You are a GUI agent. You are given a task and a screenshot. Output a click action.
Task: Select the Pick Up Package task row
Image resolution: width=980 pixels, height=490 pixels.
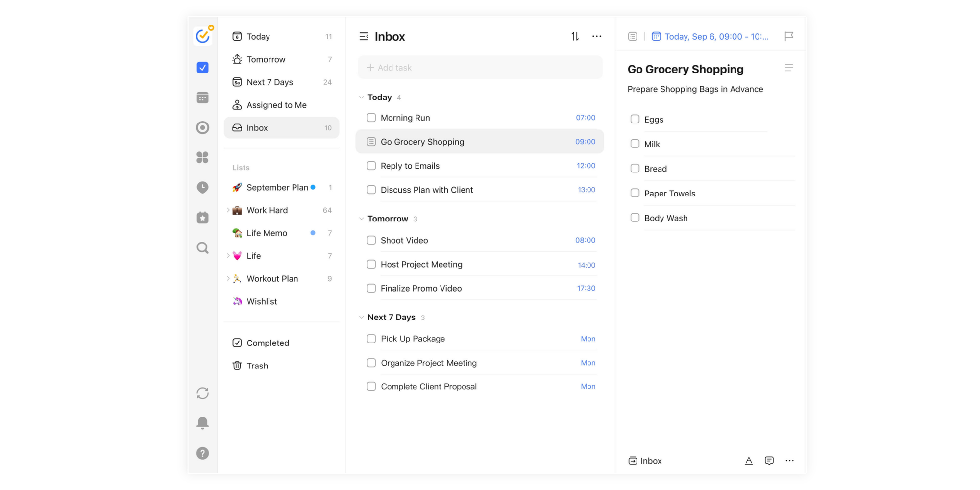point(480,339)
